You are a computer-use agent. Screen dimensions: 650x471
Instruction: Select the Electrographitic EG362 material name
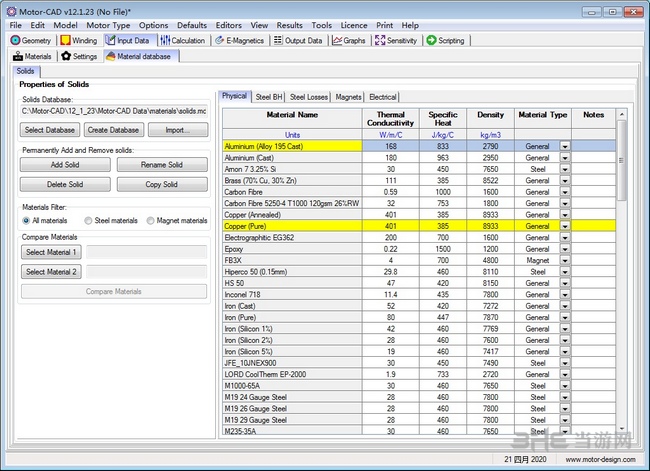coord(292,238)
